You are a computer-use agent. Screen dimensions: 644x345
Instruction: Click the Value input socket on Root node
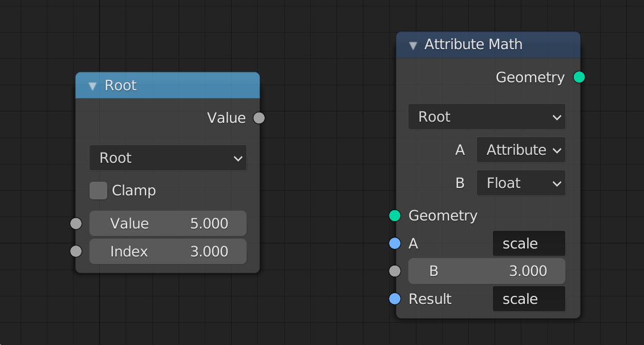[76, 224]
